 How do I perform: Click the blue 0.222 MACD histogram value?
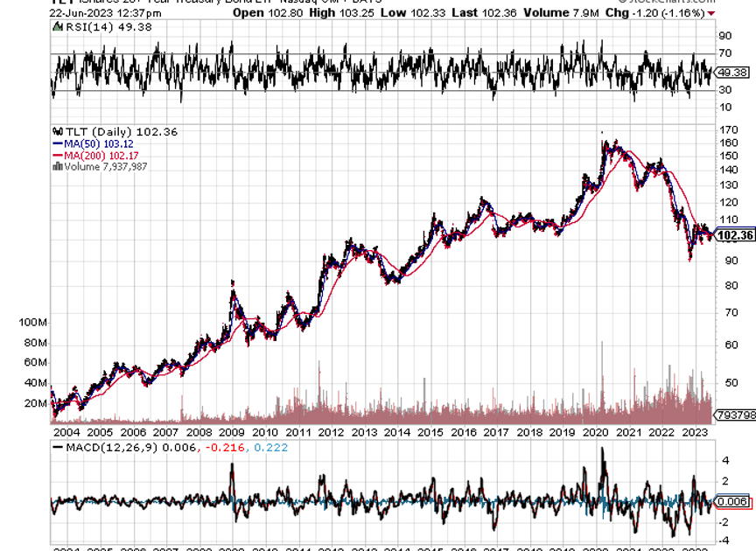[269, 447]
